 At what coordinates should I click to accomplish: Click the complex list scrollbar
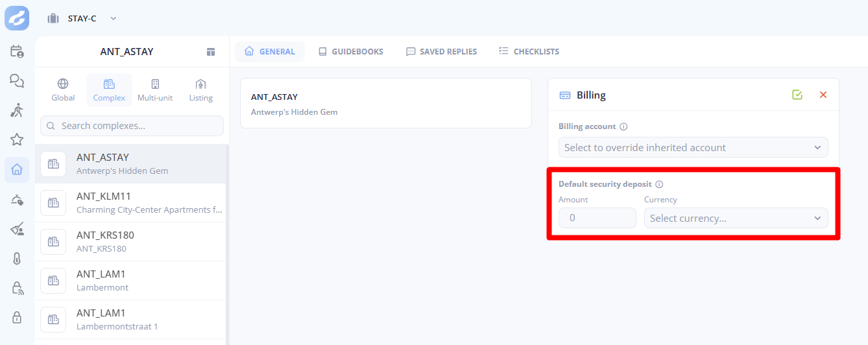click(x=228, y=244)
